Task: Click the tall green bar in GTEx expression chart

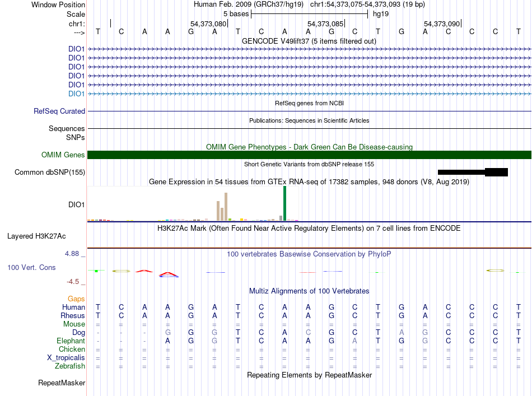Action: point(284,203)
